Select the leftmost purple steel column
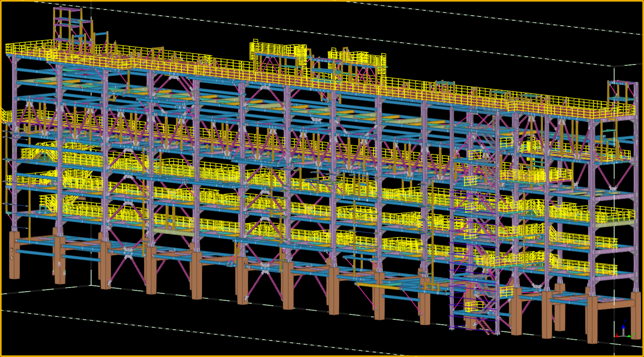This screenshot has height=357, width=644. [14, 141]
